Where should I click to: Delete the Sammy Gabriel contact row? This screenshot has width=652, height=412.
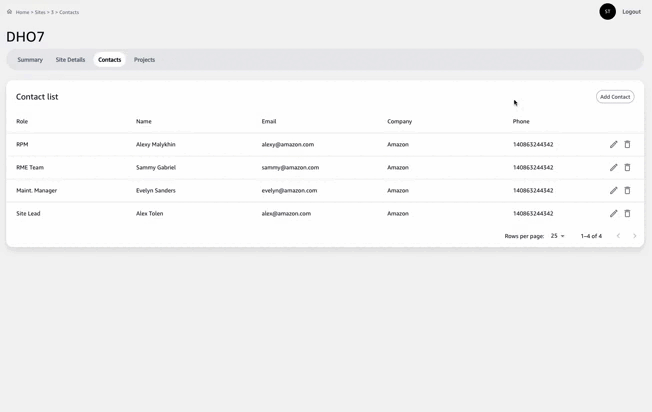click(x=628, y=168)
